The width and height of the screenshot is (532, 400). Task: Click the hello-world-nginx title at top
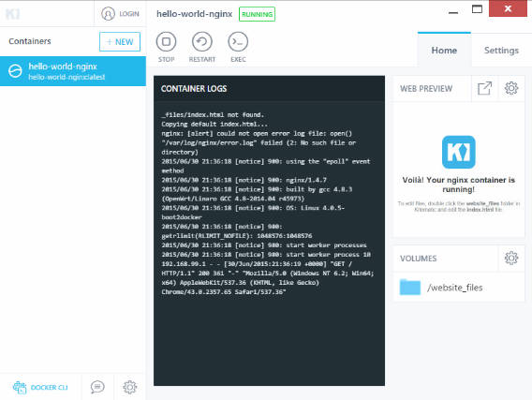pyautogui.click(x=195, y=14)
